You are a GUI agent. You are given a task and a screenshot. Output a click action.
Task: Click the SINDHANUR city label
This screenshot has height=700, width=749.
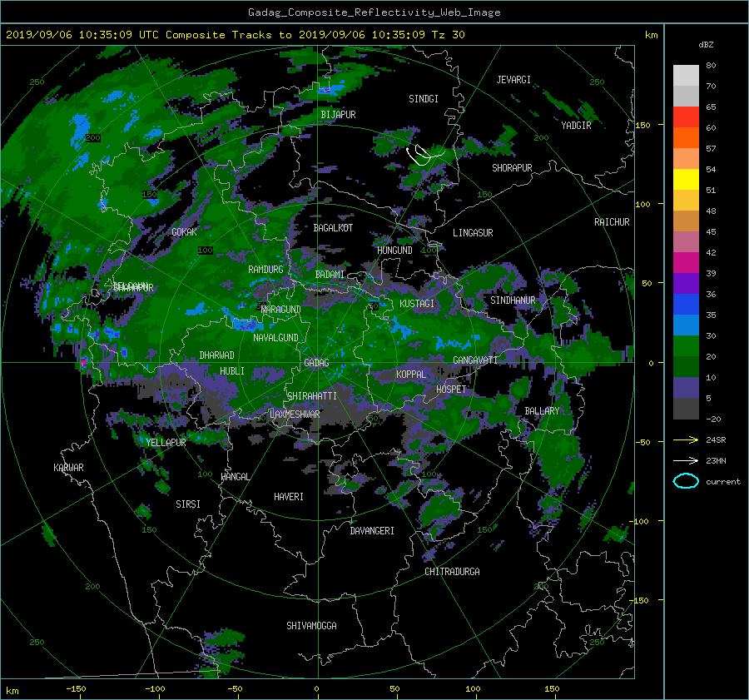513,300
